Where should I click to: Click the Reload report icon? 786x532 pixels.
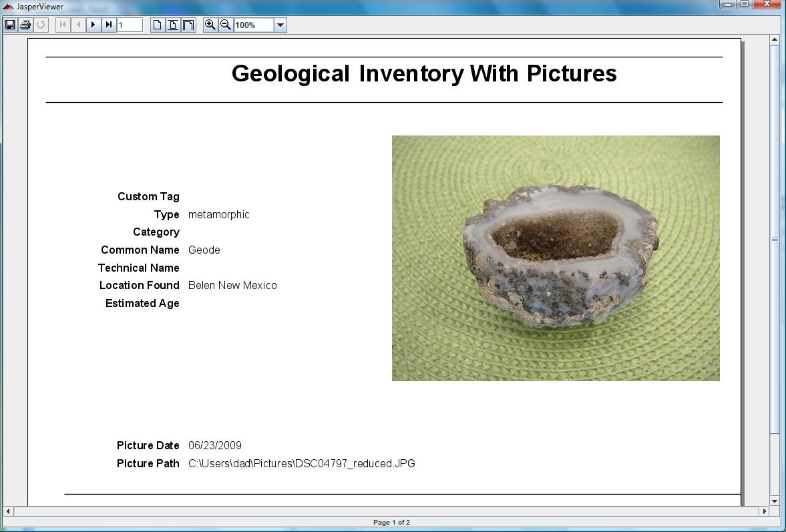41,25
